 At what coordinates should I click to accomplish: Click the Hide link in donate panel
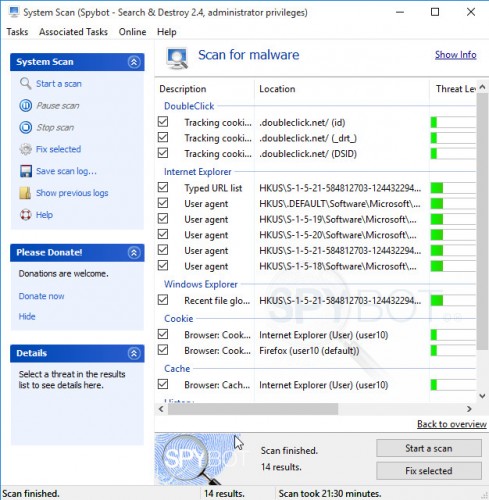(x=27, y=316)
